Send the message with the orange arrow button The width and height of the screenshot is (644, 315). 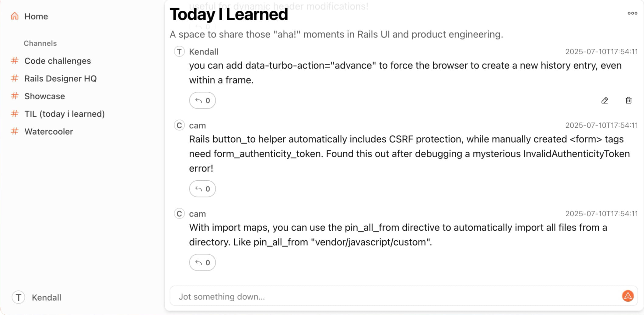coord(628,296)
